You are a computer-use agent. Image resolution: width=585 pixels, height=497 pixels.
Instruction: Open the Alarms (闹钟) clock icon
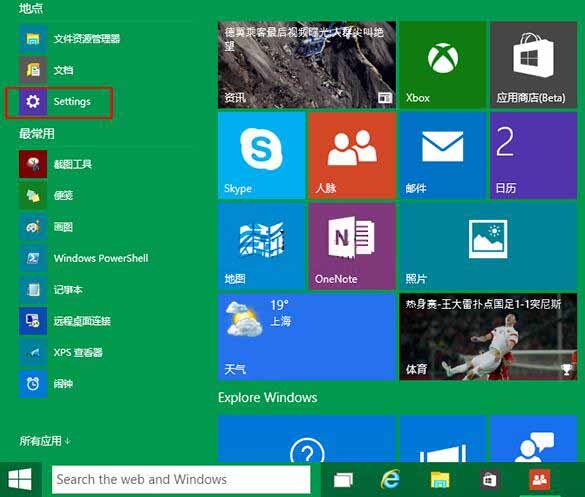[x=33, y=384]
